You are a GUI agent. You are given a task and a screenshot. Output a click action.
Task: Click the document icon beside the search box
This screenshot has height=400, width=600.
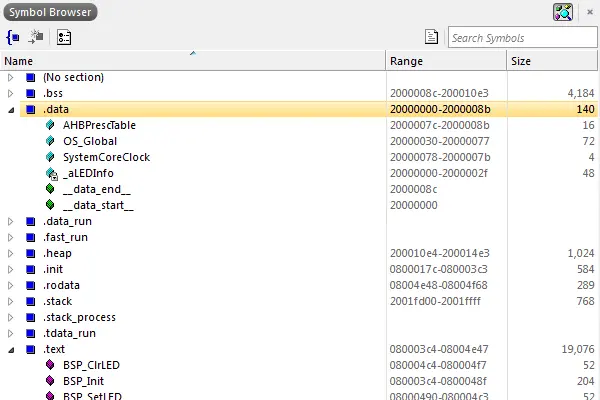click(x=431, y=37)
